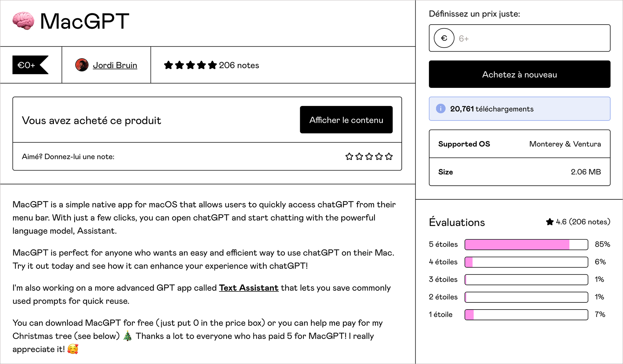623x364 pixels.
Task: Click the 4.6 (206 notes) text
Action: pyautogui.click(x=583, y=222)
